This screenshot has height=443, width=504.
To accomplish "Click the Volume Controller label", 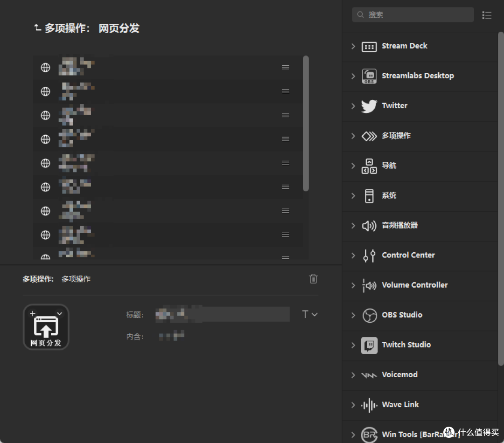I will point(415,285).
